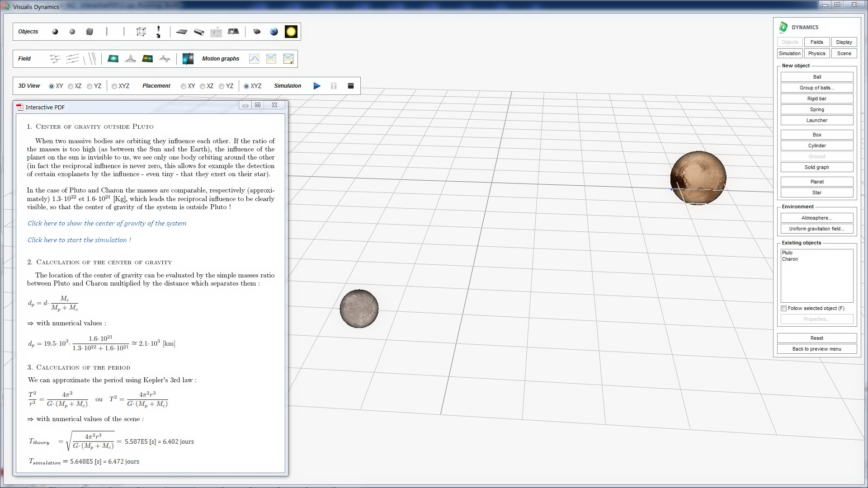Start simulation with the play button
Image resolution: width=868 pixels, height=488 pixels.
[x=317, y=86]
